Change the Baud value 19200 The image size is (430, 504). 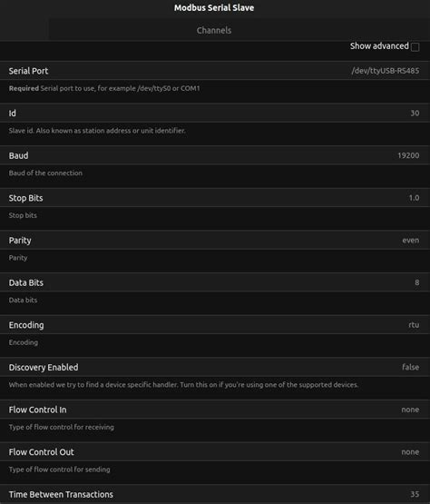tap(408, 155)
